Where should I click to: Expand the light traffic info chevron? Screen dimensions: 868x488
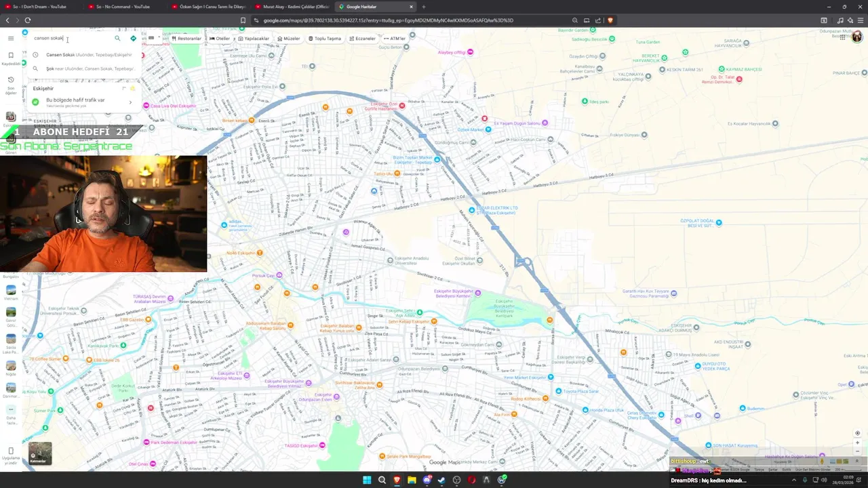(x=130, y=102)
